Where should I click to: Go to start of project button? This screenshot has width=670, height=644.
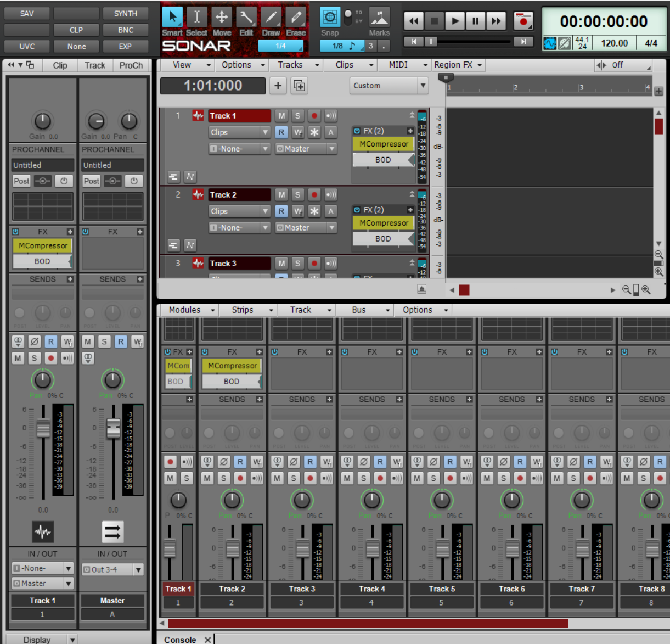coord(414,42)
